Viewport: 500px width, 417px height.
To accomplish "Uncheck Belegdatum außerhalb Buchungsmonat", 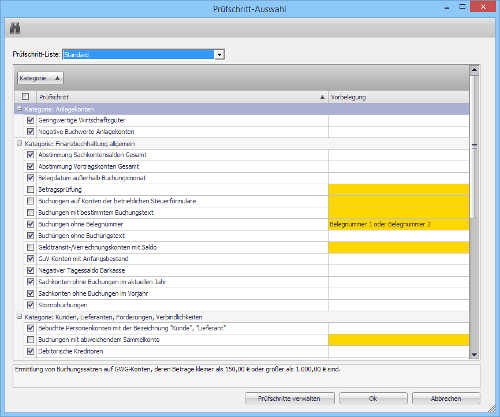I will 30,178.
